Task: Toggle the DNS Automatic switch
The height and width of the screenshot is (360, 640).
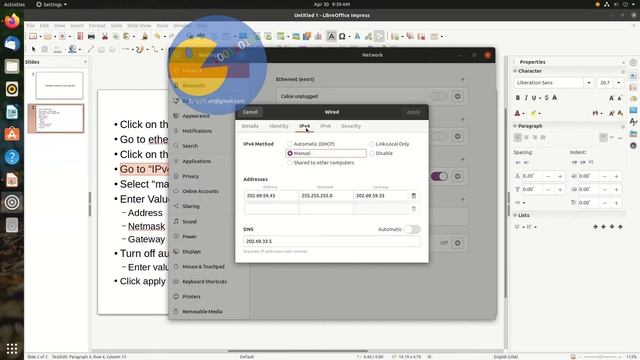Action: point(412,229)
